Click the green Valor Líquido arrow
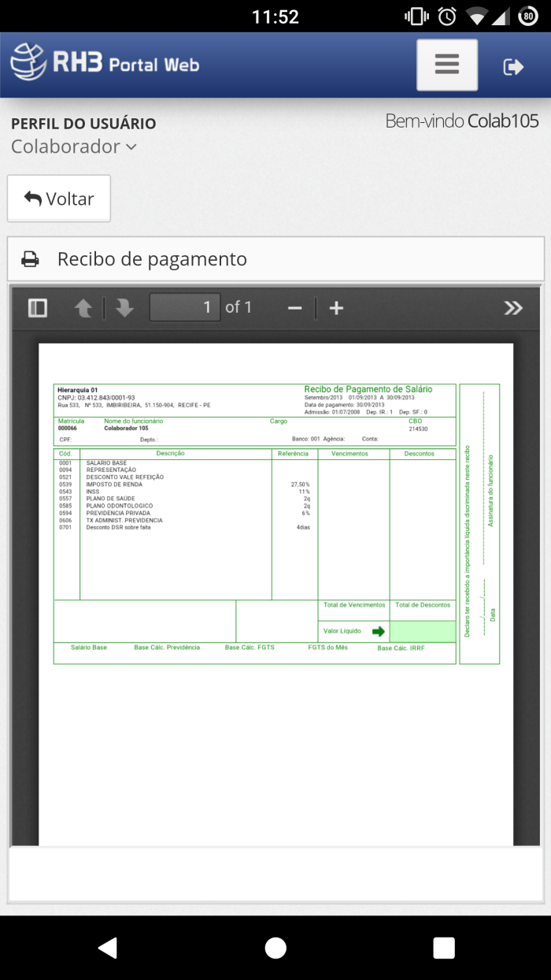Screen dimensions: 551x980 coord(379,631)
